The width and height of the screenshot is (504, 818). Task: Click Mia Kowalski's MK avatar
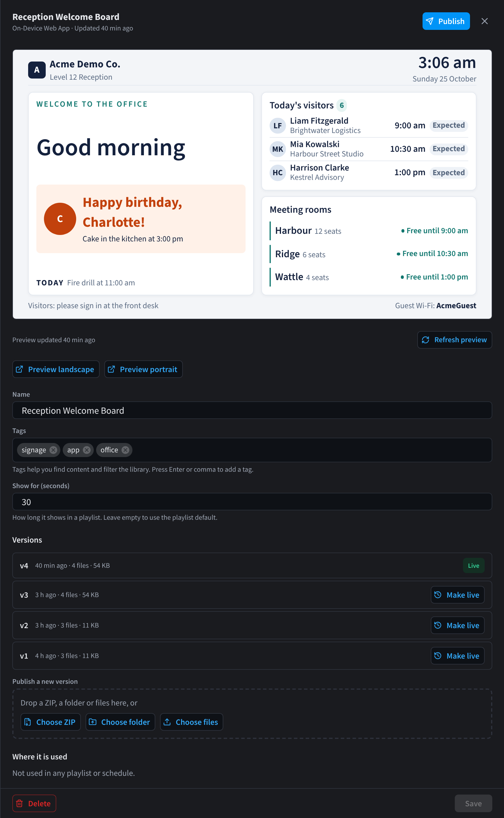point(278,149)
